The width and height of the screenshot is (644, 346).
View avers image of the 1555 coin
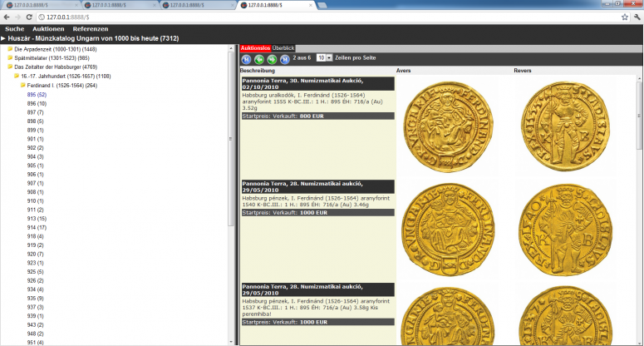(448, 126)
